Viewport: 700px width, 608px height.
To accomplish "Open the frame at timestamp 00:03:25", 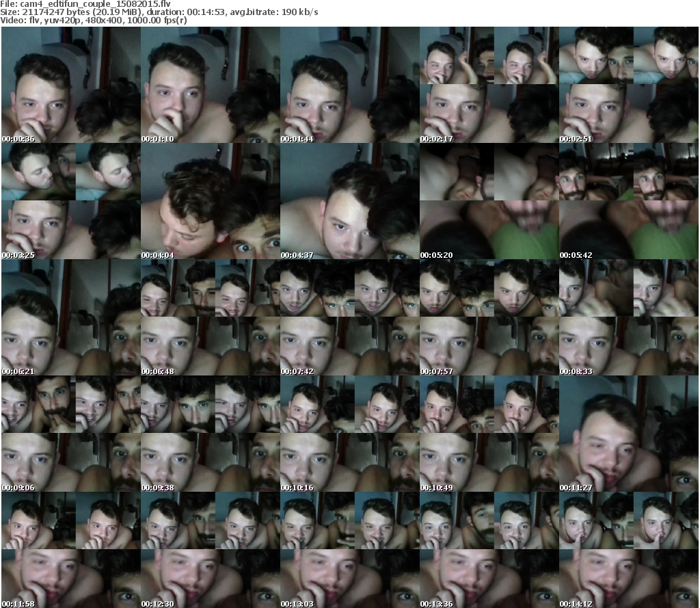I will click(x=71, y=201).
